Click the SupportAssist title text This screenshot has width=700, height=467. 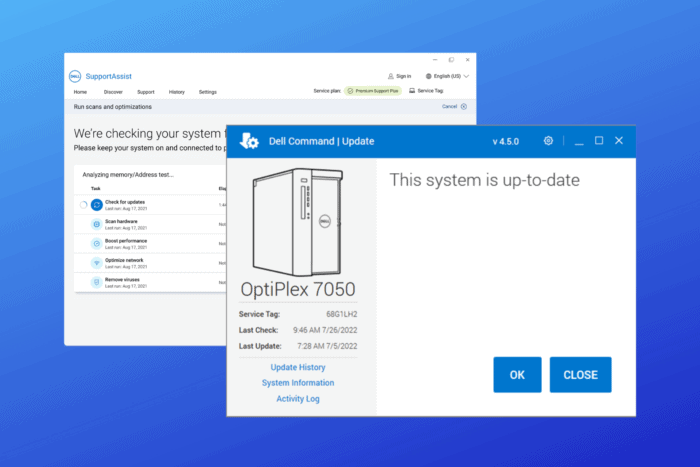click(108, 76)
